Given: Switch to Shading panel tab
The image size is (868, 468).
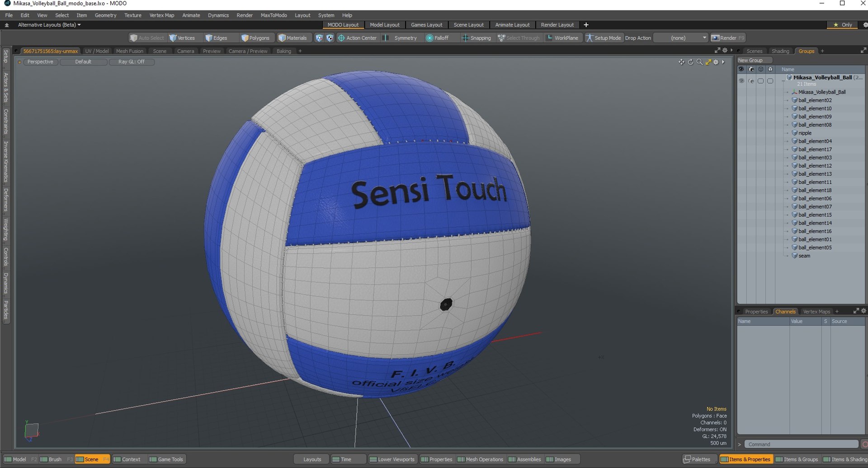Looking at the screenshot, I should click(x=780, y=51).
